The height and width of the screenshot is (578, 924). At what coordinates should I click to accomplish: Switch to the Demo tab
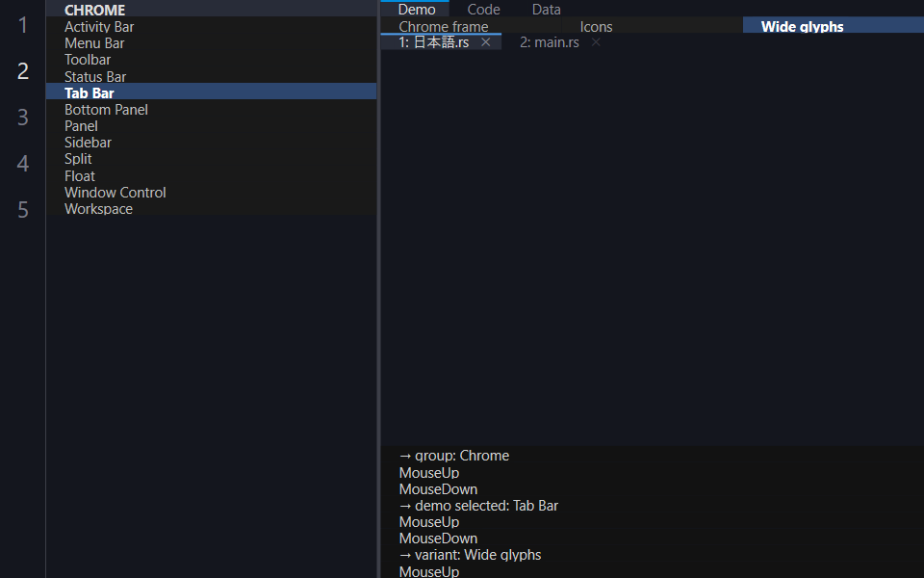417,9
